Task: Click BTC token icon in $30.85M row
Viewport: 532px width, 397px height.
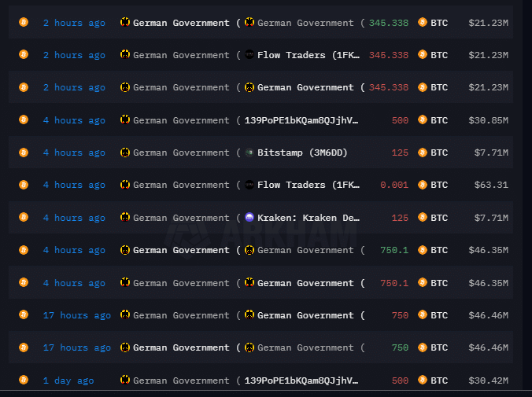Action: (x=423, y=119)
